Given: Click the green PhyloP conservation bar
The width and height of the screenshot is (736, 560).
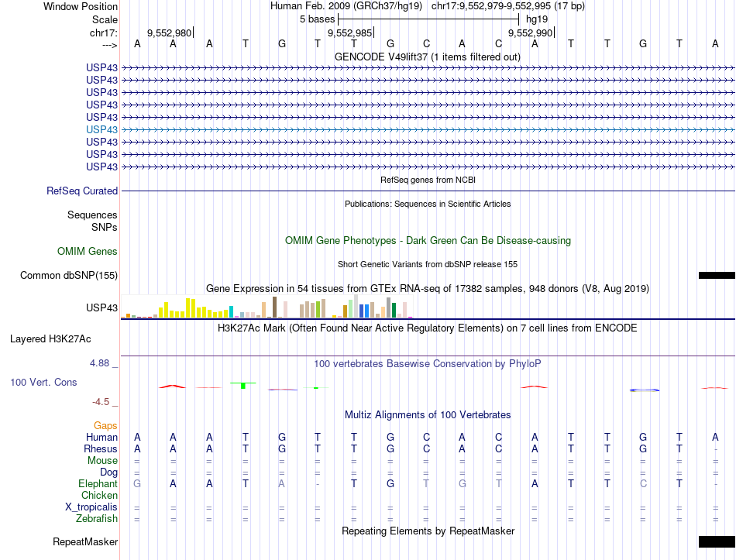Looking at the screenshot, I should pyautogui.click(x=242, y=386).
